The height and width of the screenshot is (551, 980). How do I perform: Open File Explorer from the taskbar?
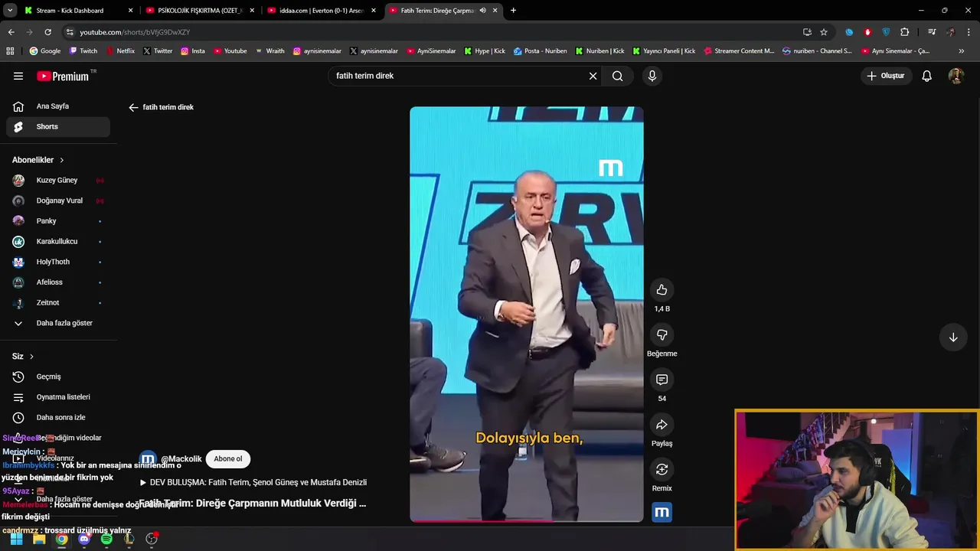(x=39, y=539)
